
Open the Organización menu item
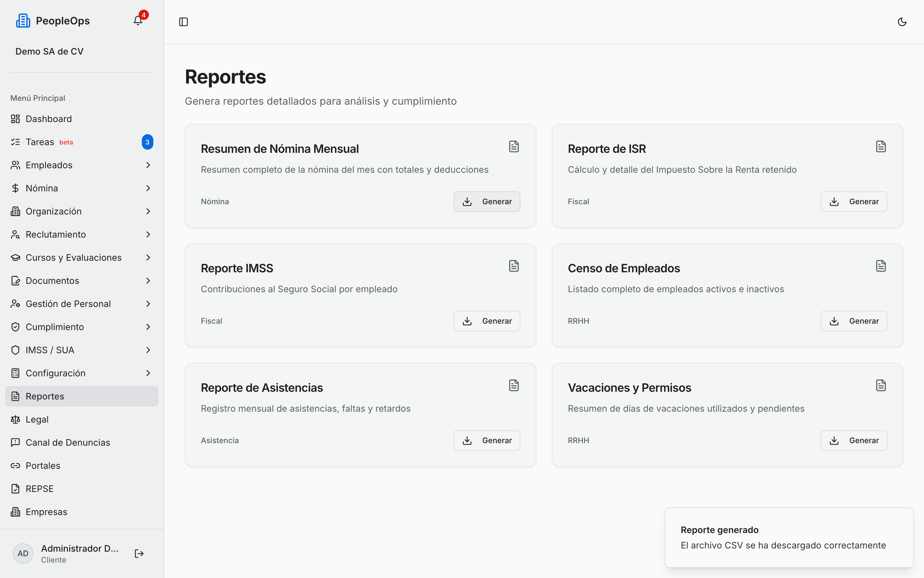pos(82,211)
